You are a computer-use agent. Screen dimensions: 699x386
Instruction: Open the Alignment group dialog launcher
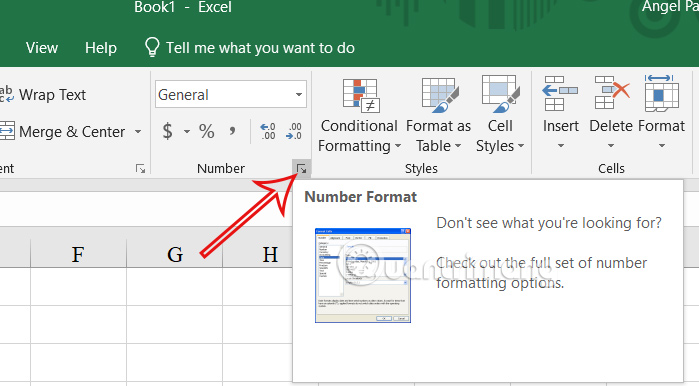(140, 169)
